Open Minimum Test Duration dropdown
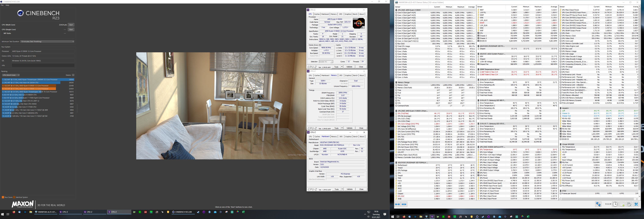Screen dimensions: 644x219 click(x=47, y=41)
